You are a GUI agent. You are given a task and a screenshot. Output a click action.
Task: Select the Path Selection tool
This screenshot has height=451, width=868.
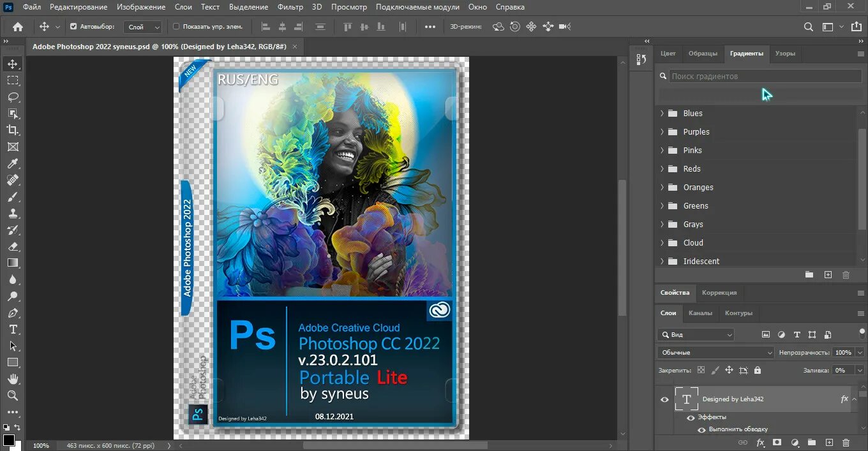(x=13, y=346)
